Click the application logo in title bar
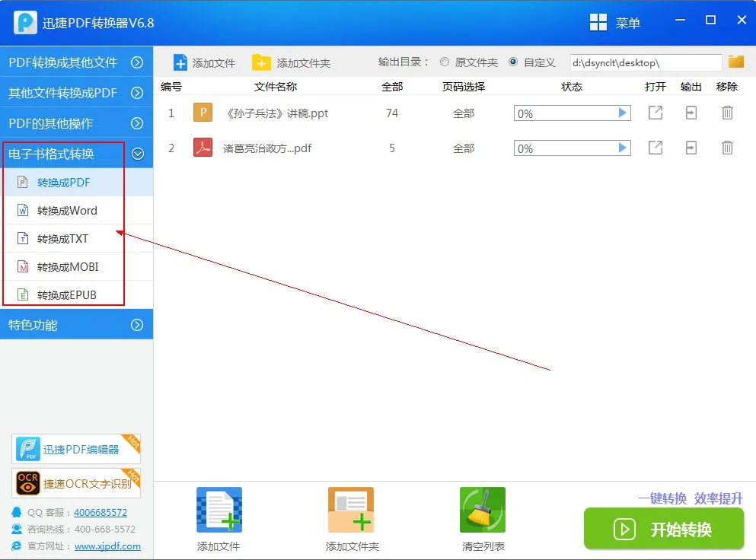The width and height of the screenshot is (756, 560). pos(25,22)
